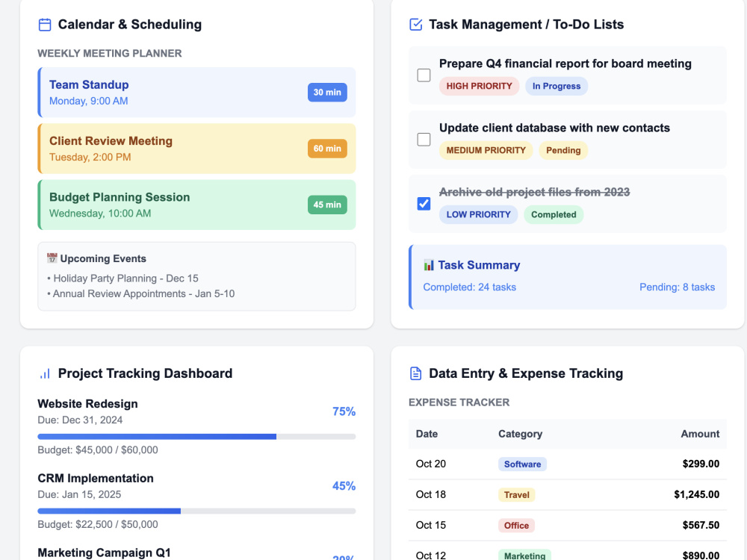Click the Marketing Campaign Q1 project title

click(x=105, y=553)
